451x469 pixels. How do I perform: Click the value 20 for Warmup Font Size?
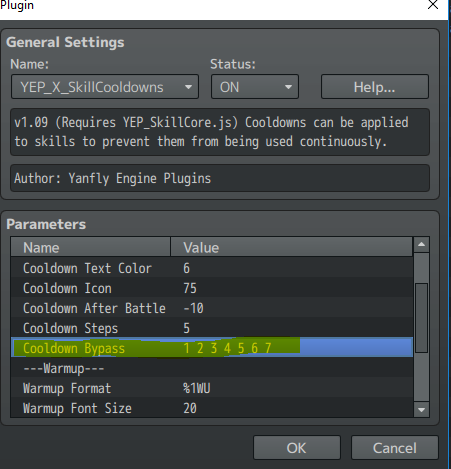pyautogui.click(x=190, y=408)
